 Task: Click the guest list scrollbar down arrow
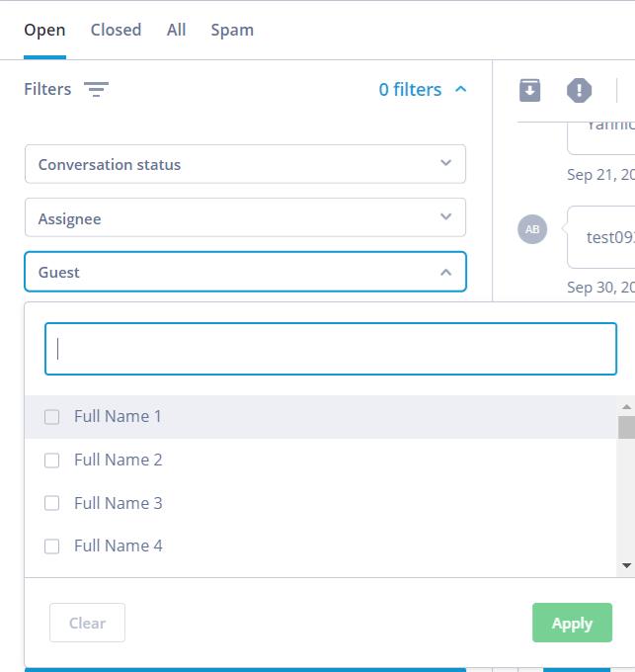tap(626, 566)
